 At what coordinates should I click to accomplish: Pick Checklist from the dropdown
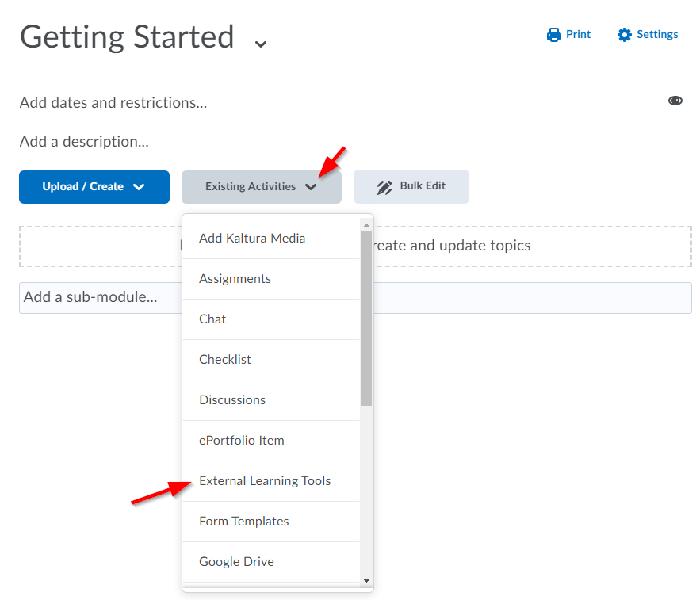(225, 360)
